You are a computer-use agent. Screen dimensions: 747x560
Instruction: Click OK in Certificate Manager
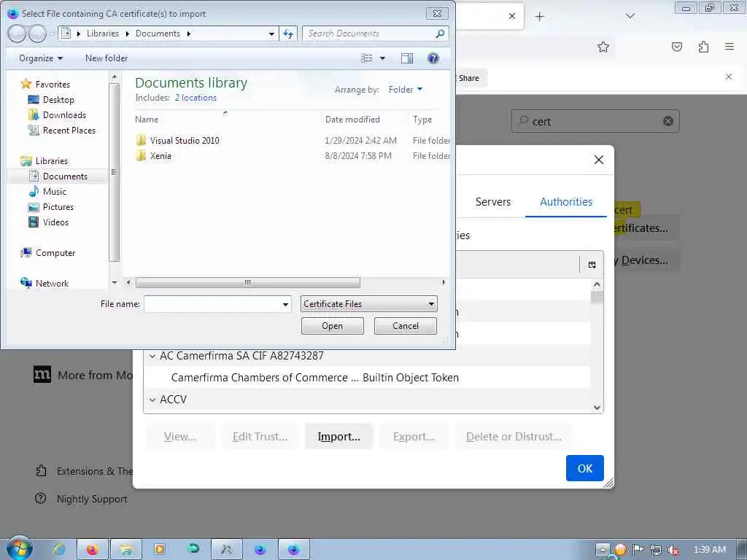pos(584,468)
